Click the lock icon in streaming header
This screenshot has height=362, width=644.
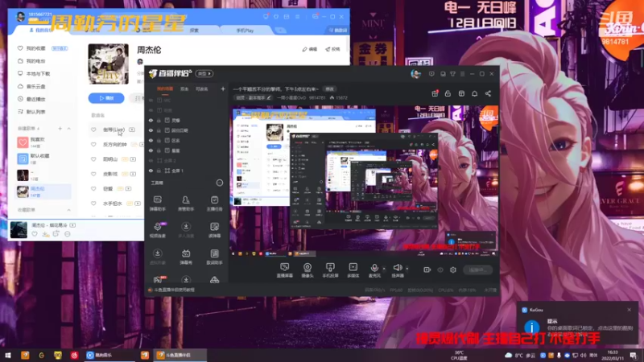click(x=448, y=93)
